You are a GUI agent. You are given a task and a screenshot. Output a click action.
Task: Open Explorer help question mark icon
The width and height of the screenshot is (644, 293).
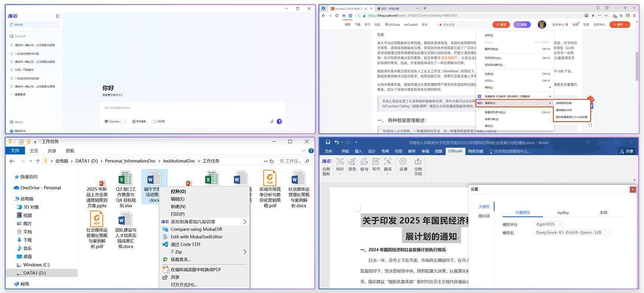click(311, 151)
